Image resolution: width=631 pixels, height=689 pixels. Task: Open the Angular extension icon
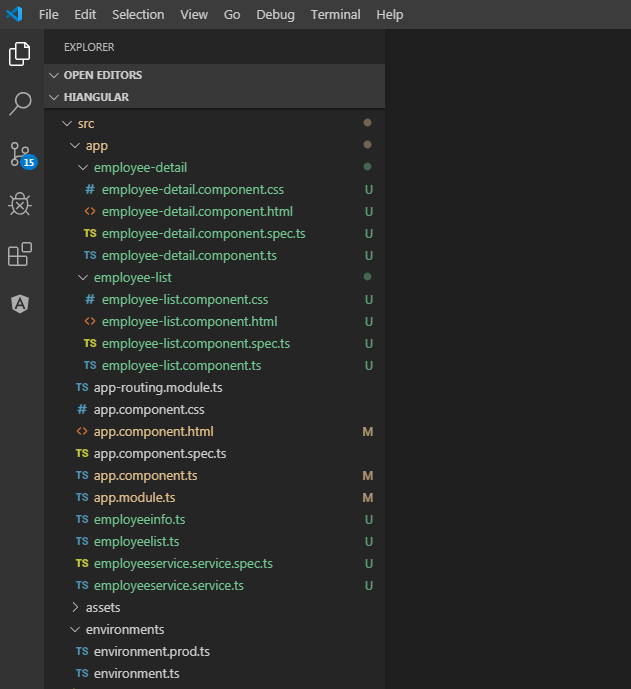[x=20, y=304]
